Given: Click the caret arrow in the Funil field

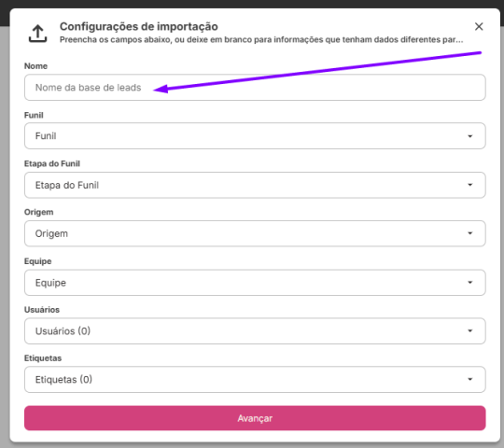Looking at the screenshot, I should 469,136.
